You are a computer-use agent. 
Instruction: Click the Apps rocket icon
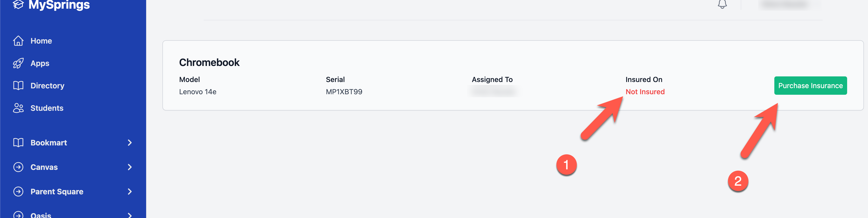coord(18,63)
